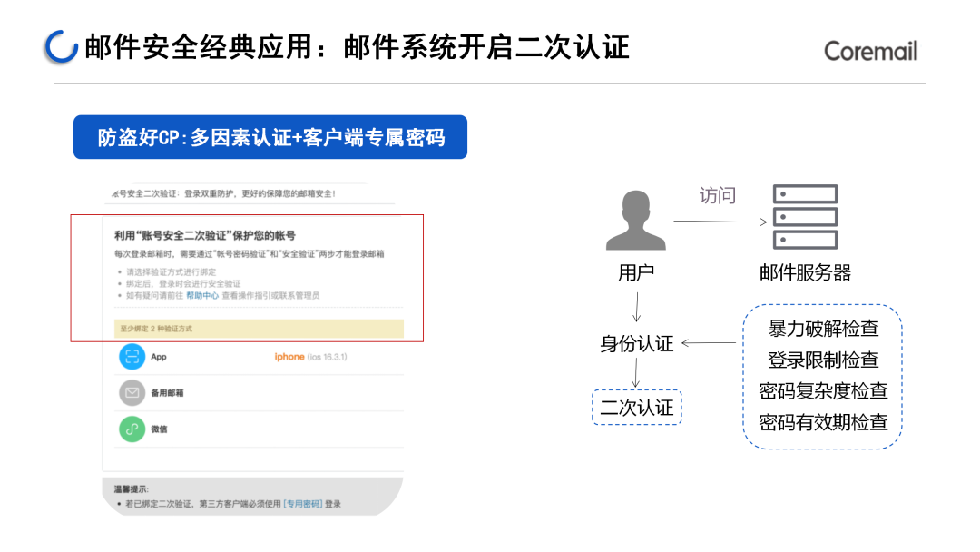Click the blue App verification icon
Image resolution: width=980 pixels, height=552 pixels.
(x=132, y=357)
